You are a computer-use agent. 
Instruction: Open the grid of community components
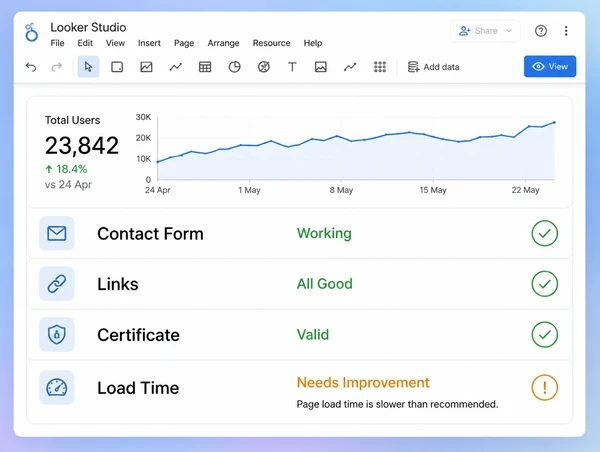click(380, 67)
